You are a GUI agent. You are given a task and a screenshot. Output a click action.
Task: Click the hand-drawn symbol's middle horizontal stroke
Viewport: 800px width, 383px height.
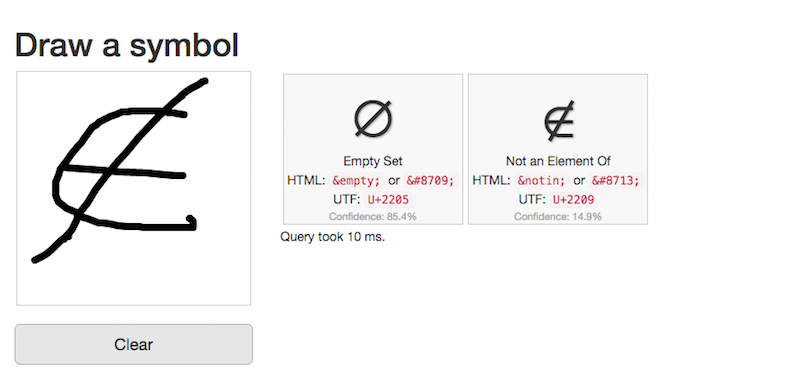122,171
